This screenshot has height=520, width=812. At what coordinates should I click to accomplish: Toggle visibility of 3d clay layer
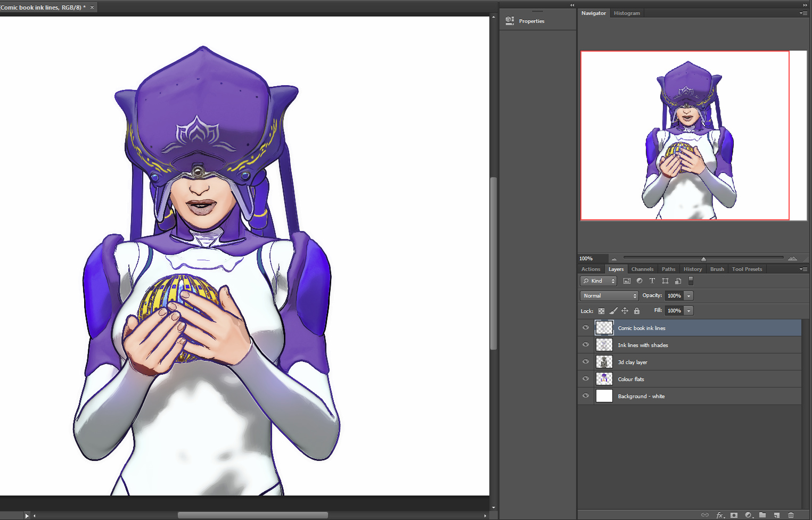586,362
